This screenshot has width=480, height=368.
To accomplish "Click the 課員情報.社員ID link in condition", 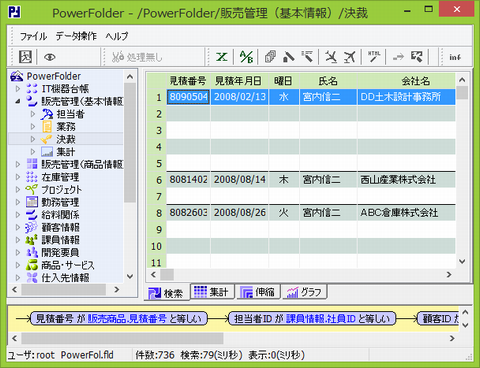I will [321, 319].
